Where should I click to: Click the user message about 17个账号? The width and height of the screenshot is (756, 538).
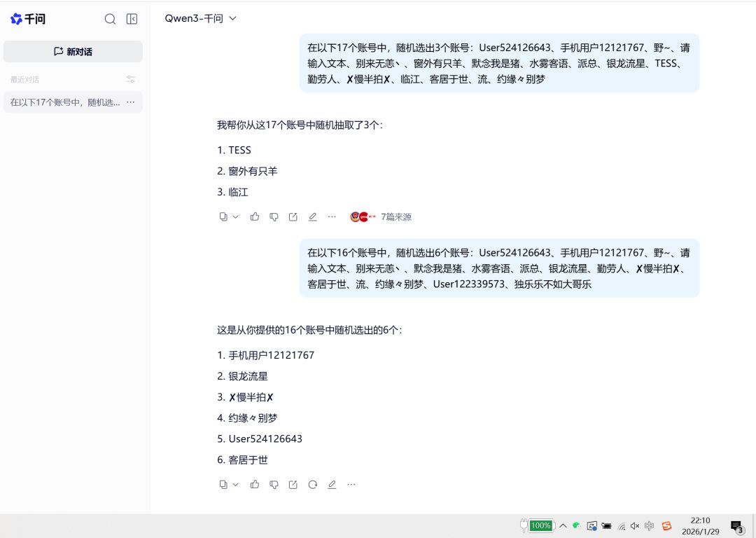point(499,63)
